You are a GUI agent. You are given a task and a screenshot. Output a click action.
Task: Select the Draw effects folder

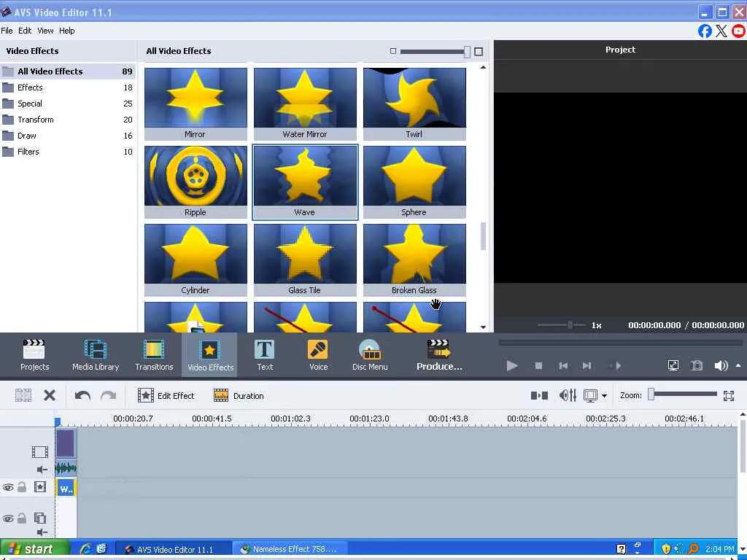[68, 136]
